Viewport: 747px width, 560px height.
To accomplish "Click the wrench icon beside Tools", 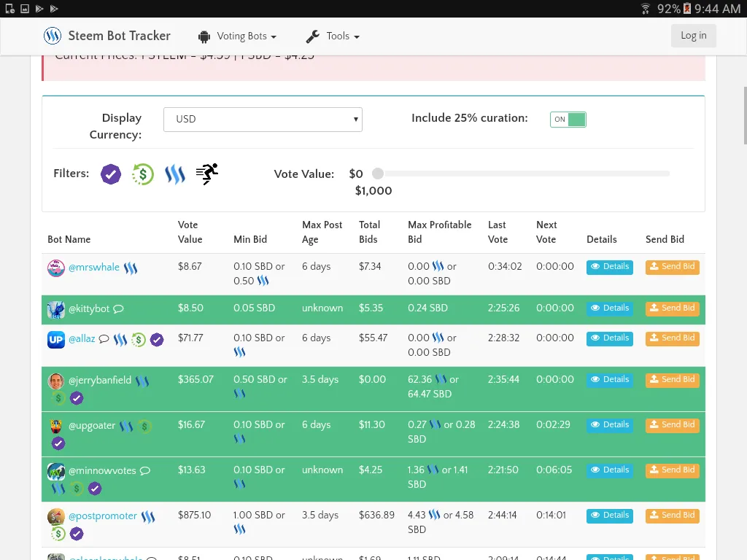I will pos(312,36).
